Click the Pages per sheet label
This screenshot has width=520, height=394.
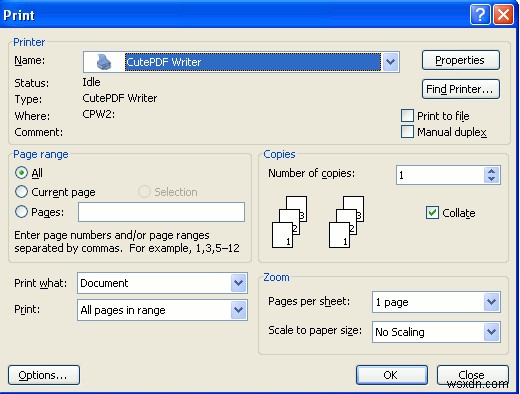pos(309,301)
